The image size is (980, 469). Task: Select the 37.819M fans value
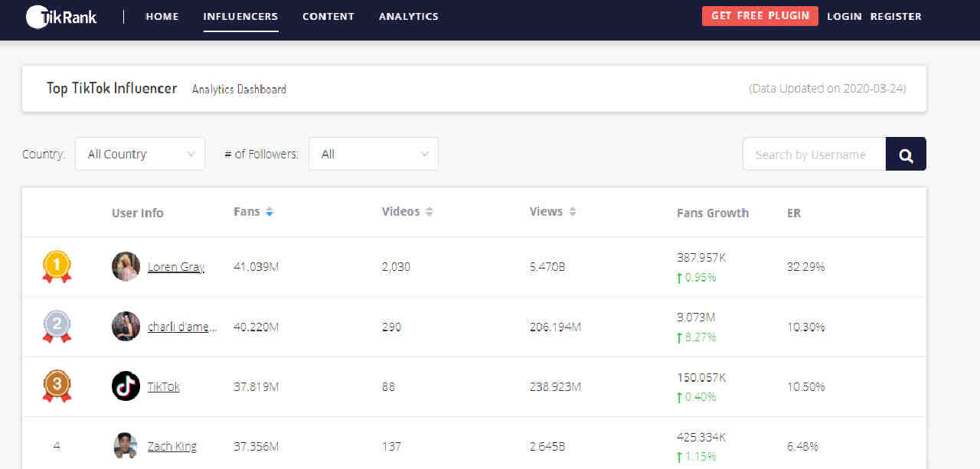(x=256, y=386)
